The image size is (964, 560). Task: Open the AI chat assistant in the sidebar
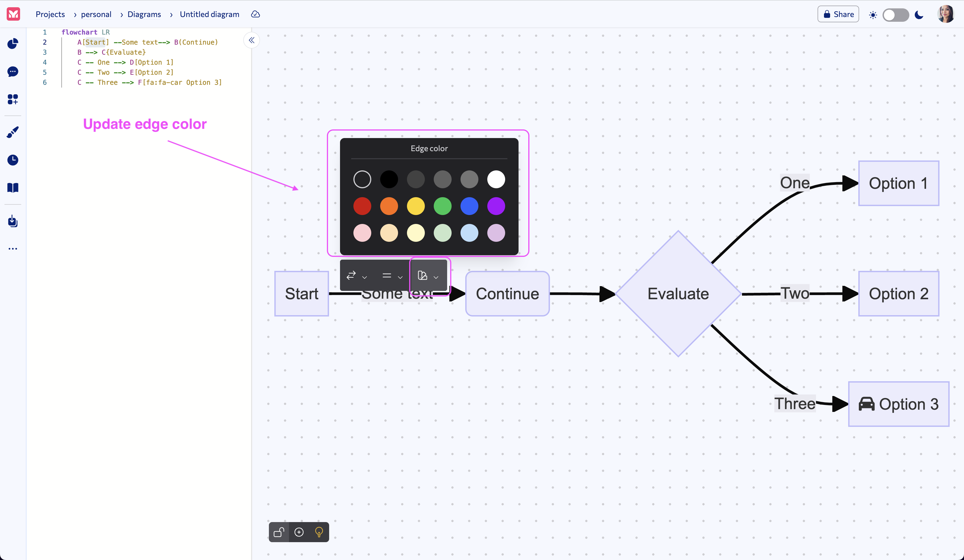point(13,72)
